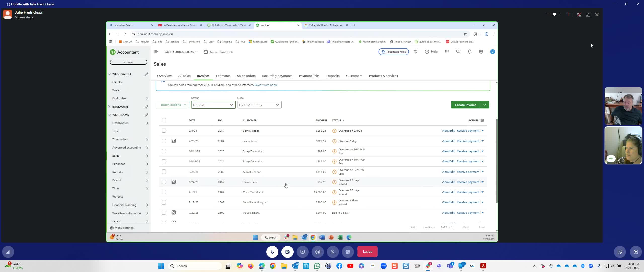Image resolution: width=644 pixels, height=272 pixels.
Task: Open the Date Last 12 months dropdown
Action: click(259, 105)
